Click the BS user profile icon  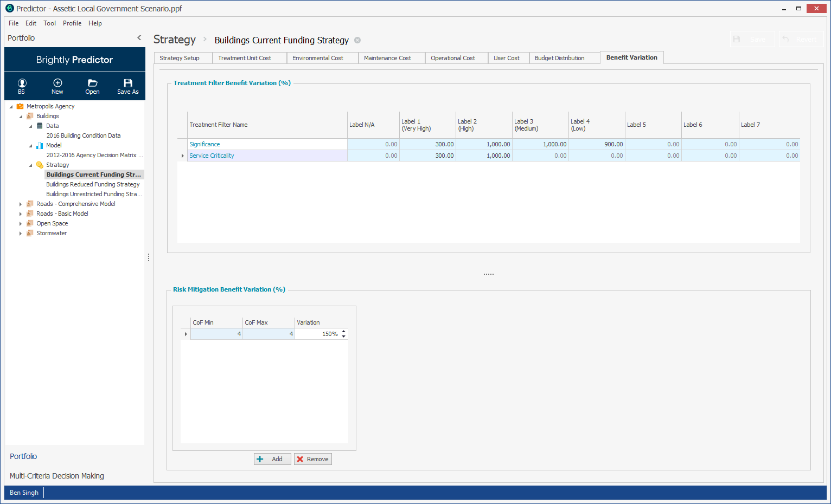tap(22, 83)
